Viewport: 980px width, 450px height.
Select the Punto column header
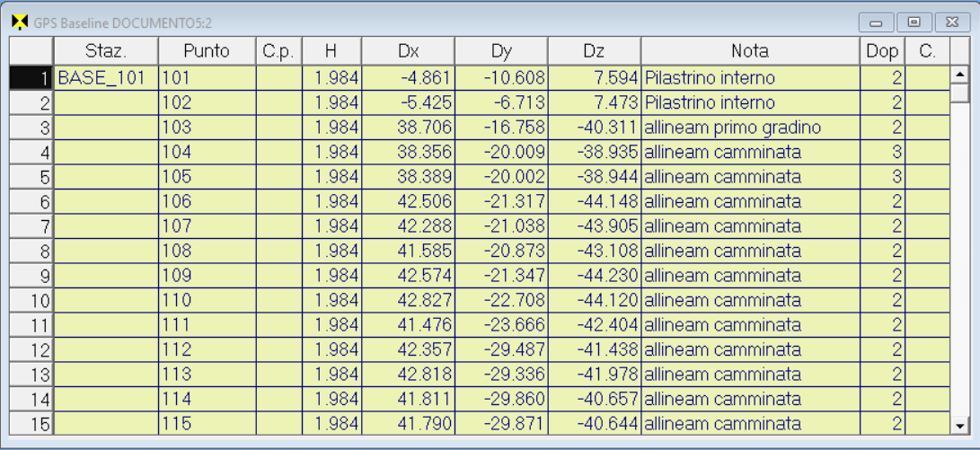coord(207,50)
